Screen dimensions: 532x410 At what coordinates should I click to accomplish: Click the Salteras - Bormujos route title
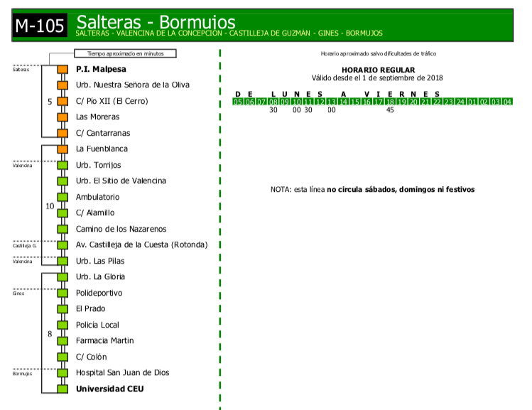[156, 22]
